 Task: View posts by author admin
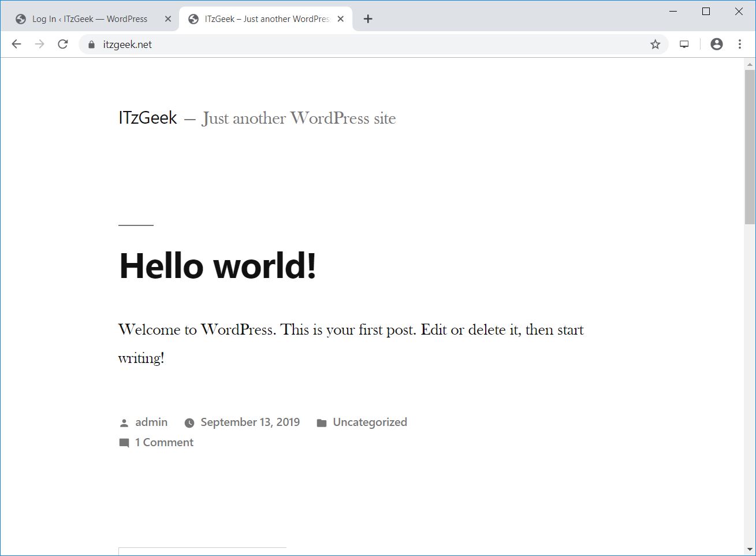(151, 422)
